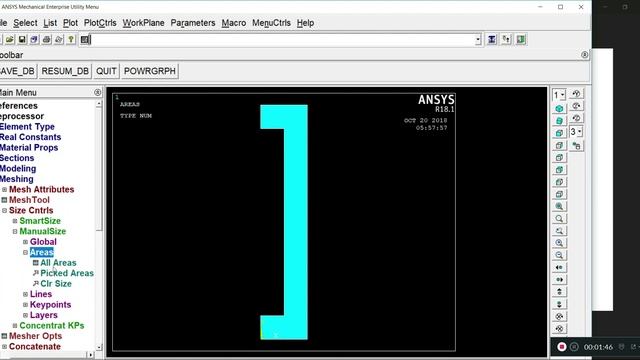Viewport: 640px width, 360px height.
Task: Click the Fit View magnifier icon
Action: (x=559, y=207)
